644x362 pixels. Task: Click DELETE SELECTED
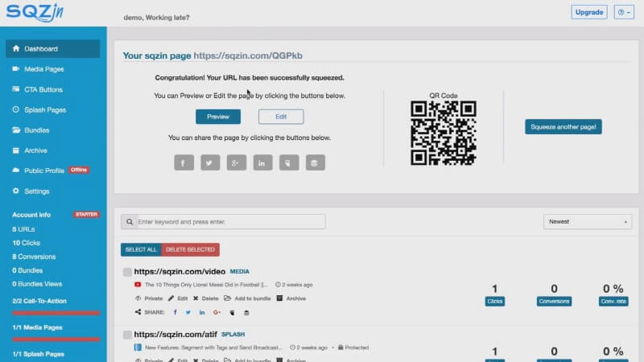pyautogui.click(x=190, y=249)
